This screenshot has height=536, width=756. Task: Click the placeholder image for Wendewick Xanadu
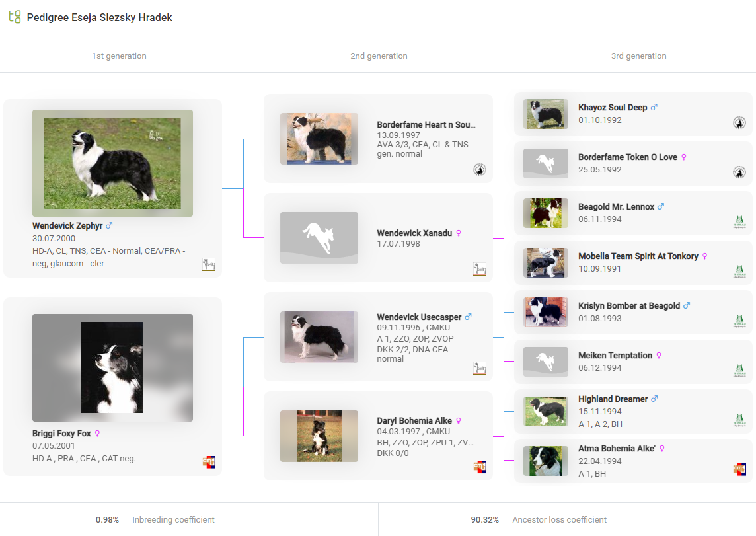319,238
